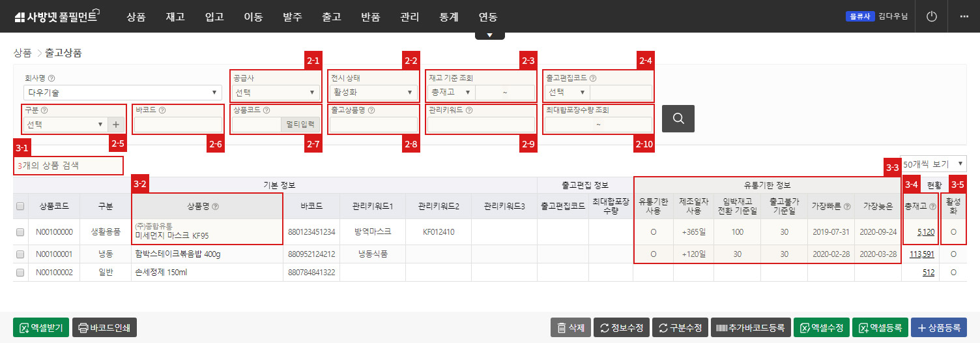Viewport: 980px width, 343px height.
Task: Open the 발주 top menu
Action: point(293,17)
